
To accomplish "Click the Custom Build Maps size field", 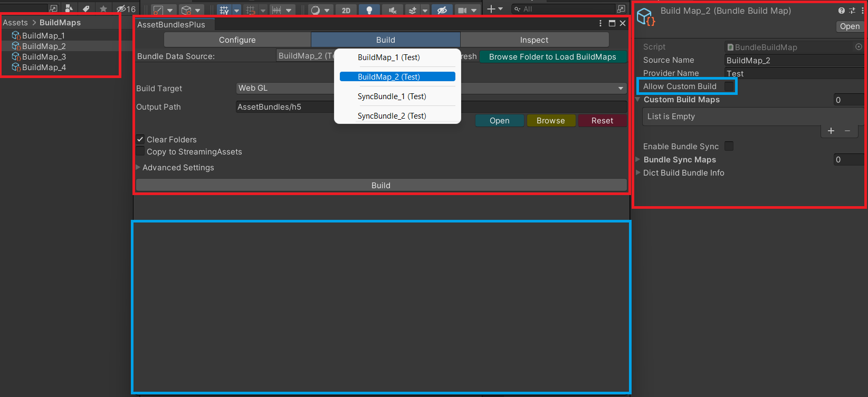I will (x=849, y=100).
